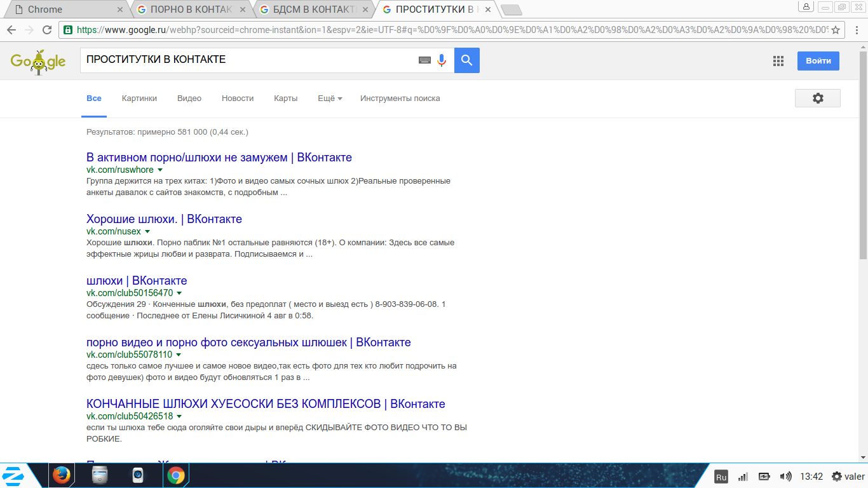Open the result title above vk.com/club50426518
Viewport: 868px width, 488px height.
click(x=266, y=403)
